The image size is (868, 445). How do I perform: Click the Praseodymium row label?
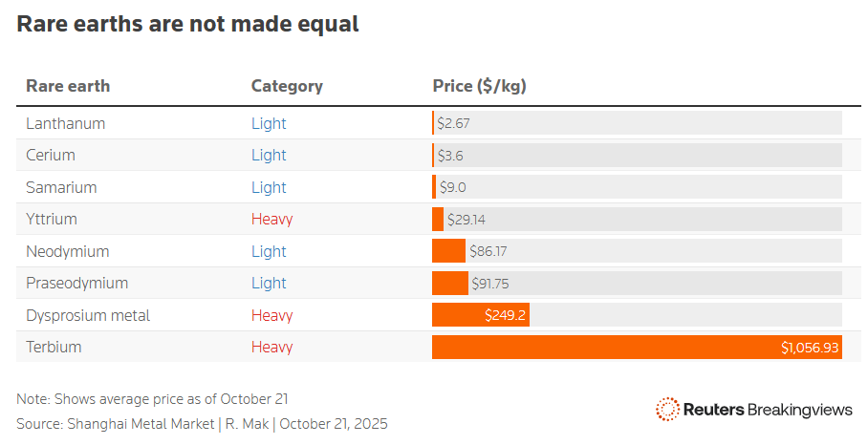tap(76, 283)
